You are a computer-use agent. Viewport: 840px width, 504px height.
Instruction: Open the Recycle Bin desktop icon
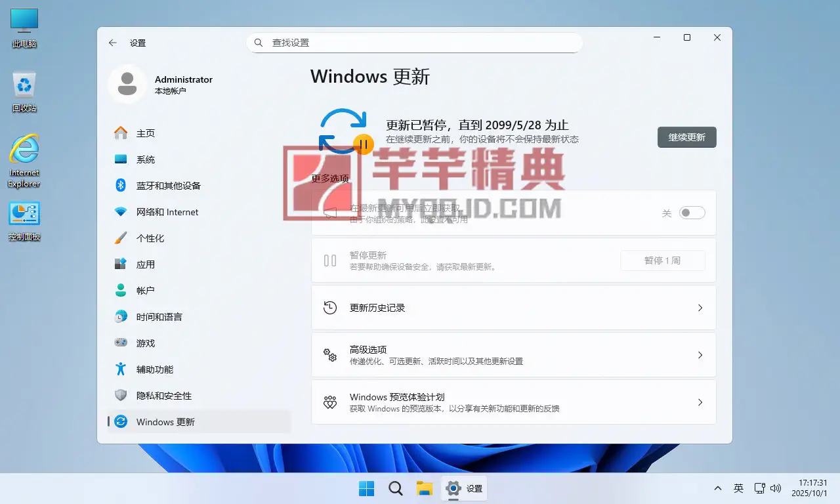(24, 85)
